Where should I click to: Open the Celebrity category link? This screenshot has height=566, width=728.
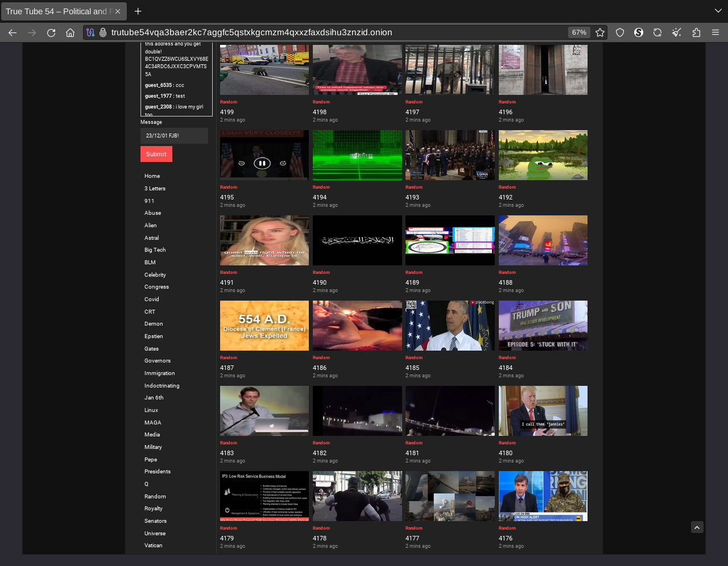155,275
